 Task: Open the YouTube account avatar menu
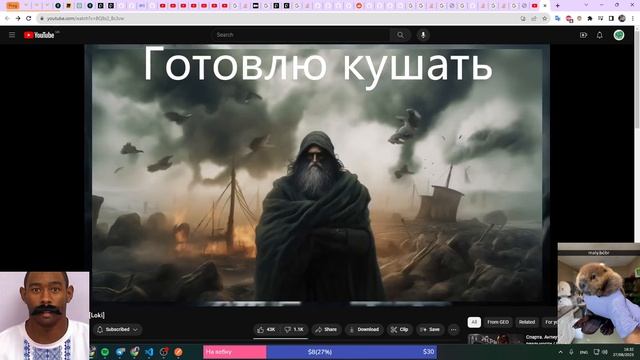point(619,35)
